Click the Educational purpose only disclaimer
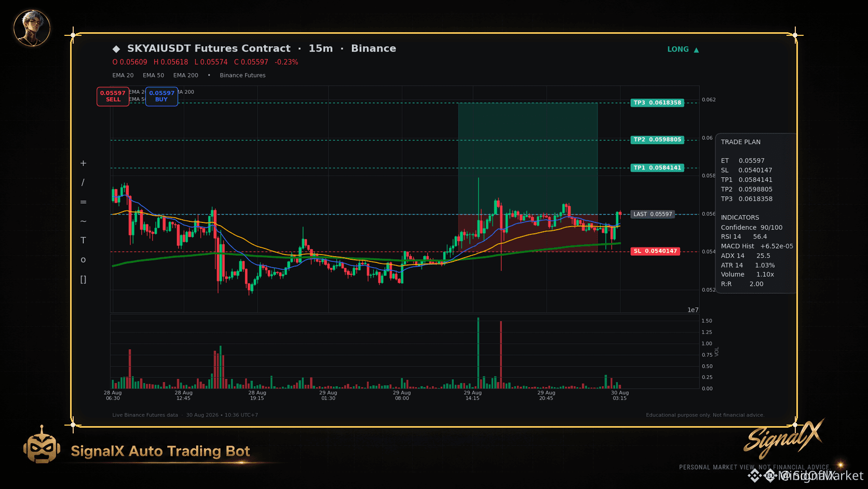The height and width of the screenshot is (489, 868). (705, 415)
